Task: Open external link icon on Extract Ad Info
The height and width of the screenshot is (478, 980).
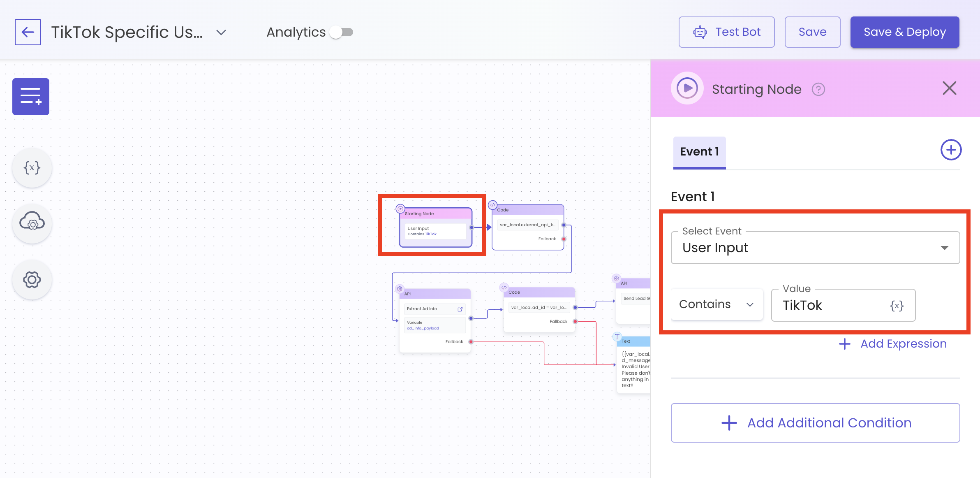Action: [x=460, y=309]
